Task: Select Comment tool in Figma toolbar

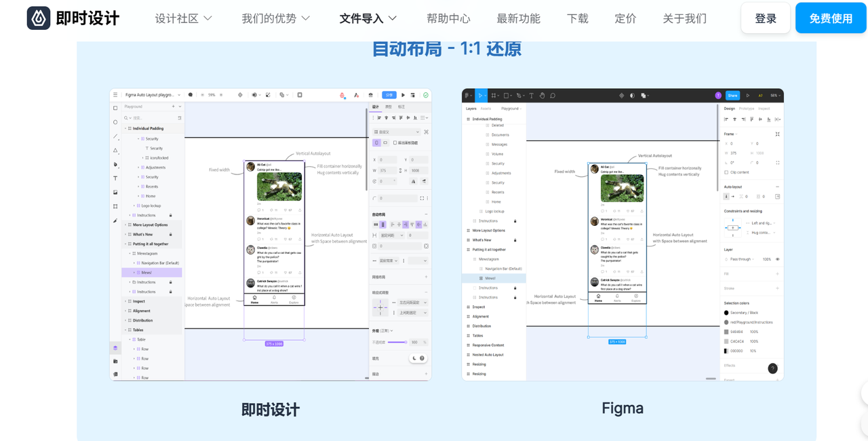Action: (x=553, y=96)
